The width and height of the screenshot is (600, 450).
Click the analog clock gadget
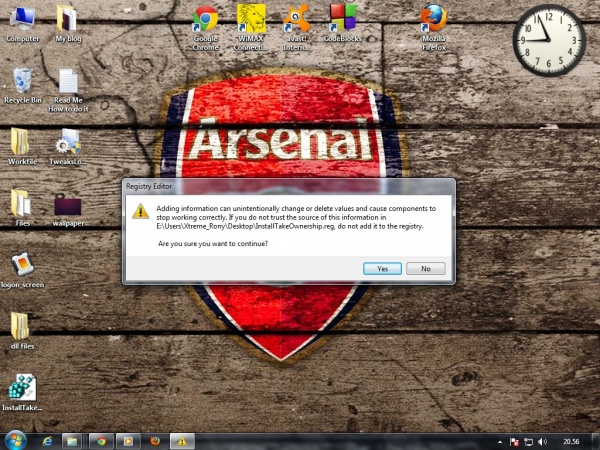(549, 40)
